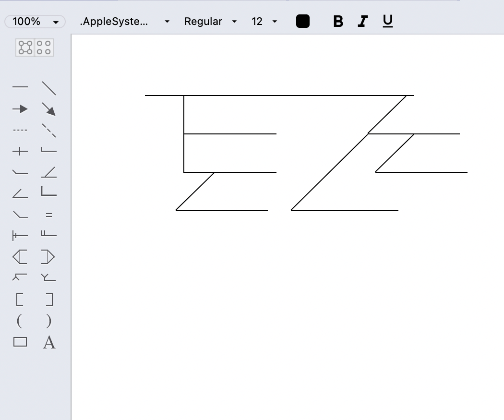
Task: Select the right square bracket shape
Action: [49, 300]
